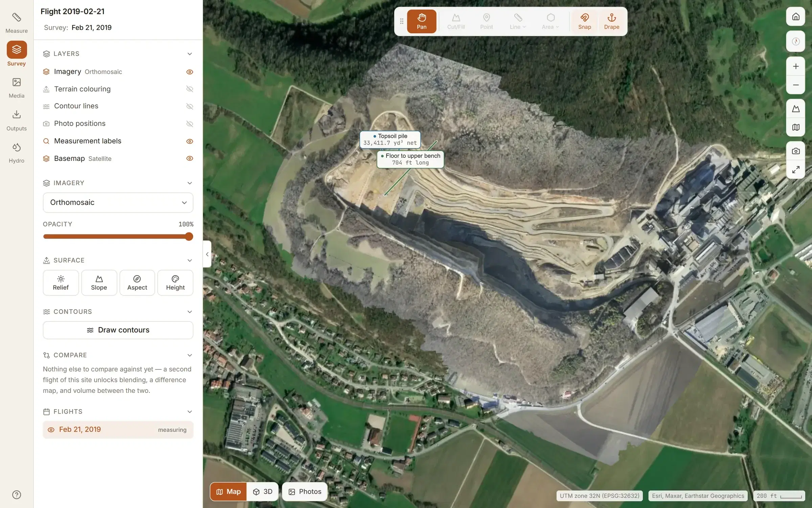Click the compass north icon
Image resolution: width=812 pixels, height=508 pixels.
pyautogui.click(x=796, y=41)
